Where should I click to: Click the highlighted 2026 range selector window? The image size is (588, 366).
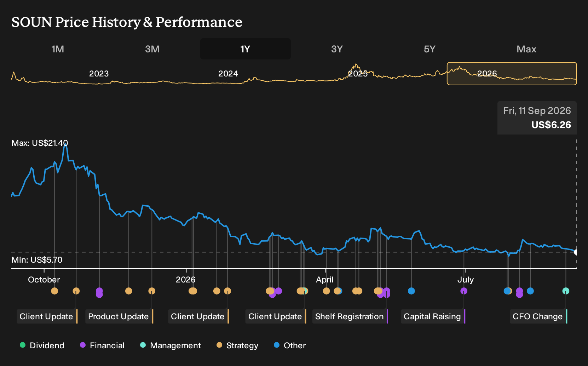click(x=512, y=74)
